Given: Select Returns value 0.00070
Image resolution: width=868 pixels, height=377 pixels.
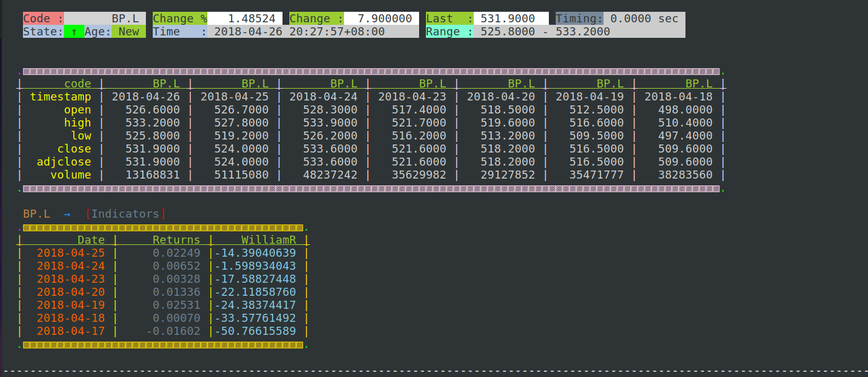Looking at the screenshot, I should coord(177,318).
